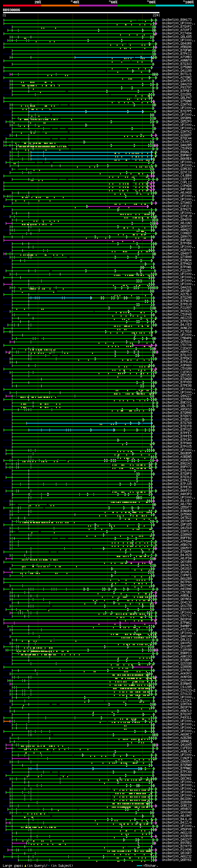This screenshot has width=197, height=868.
Task: Select hit UniRef100_Q8LPA7
Action: tap(176, 98)
